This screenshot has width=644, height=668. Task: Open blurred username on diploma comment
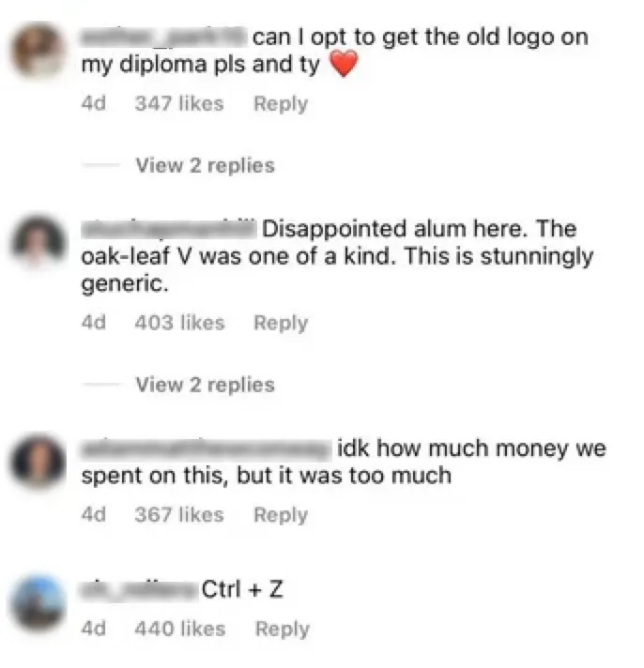[164, 37]
